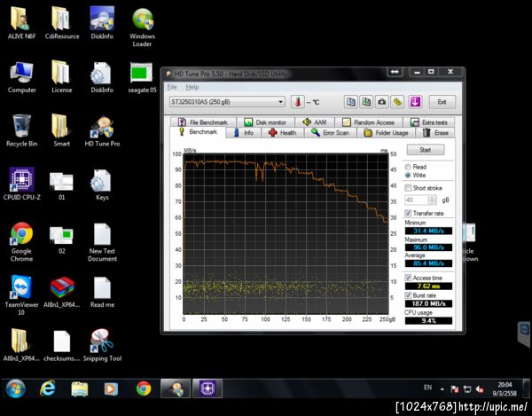This screenshot has width=532, height=416.
Task: Open the ALIVE N6F folder
Action: [21, 23]
